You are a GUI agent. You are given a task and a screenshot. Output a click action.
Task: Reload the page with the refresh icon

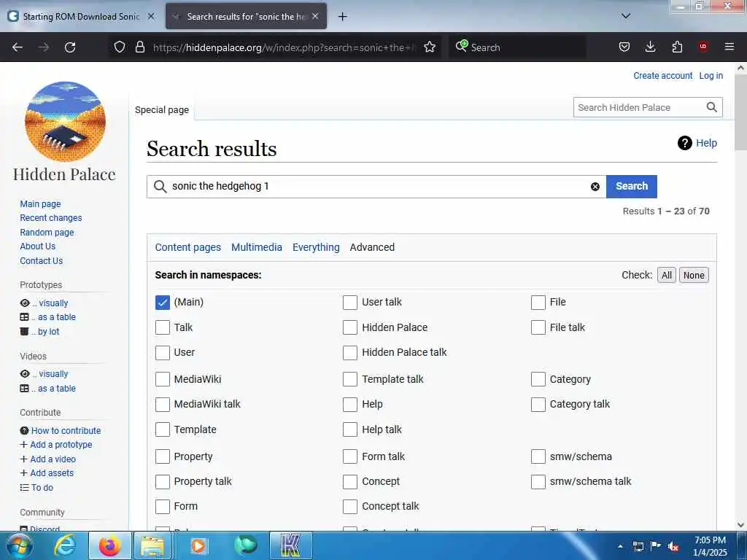70,47
